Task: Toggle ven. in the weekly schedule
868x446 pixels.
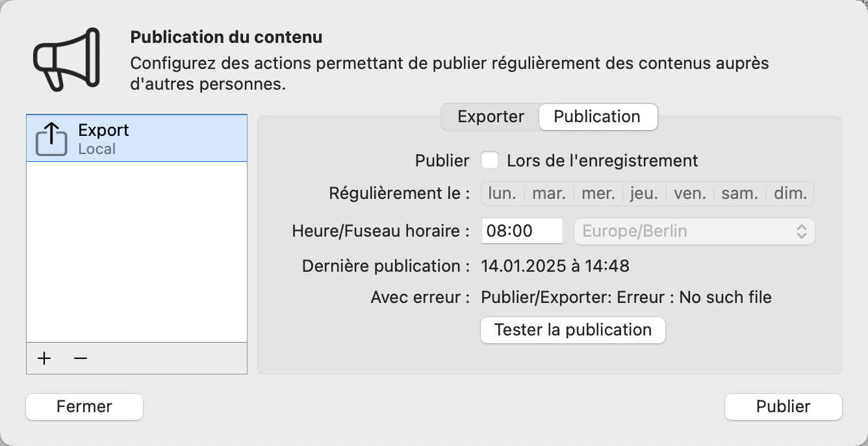Action: [x=692, y=193]
